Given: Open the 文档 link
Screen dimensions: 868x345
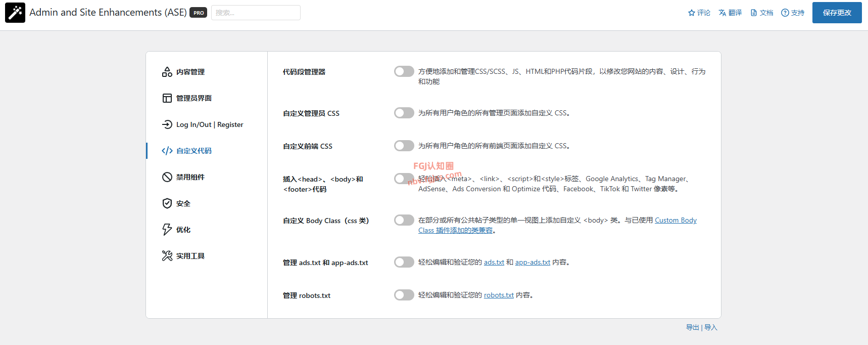Looking at the screenshot, I should click(762, 13).
